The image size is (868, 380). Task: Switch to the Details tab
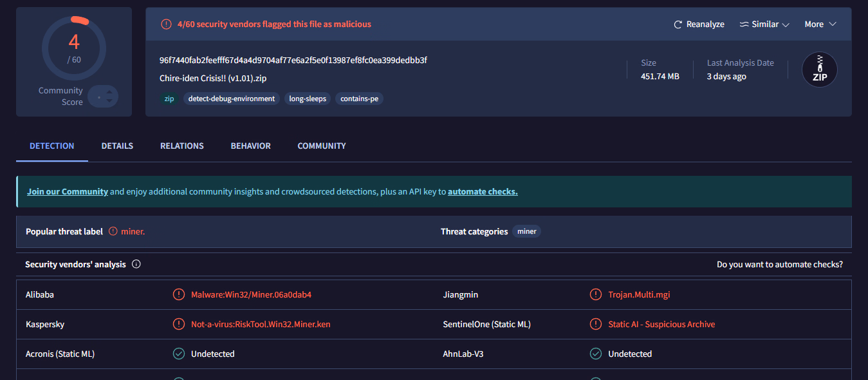pyautogui.click(x=117, y=146)
